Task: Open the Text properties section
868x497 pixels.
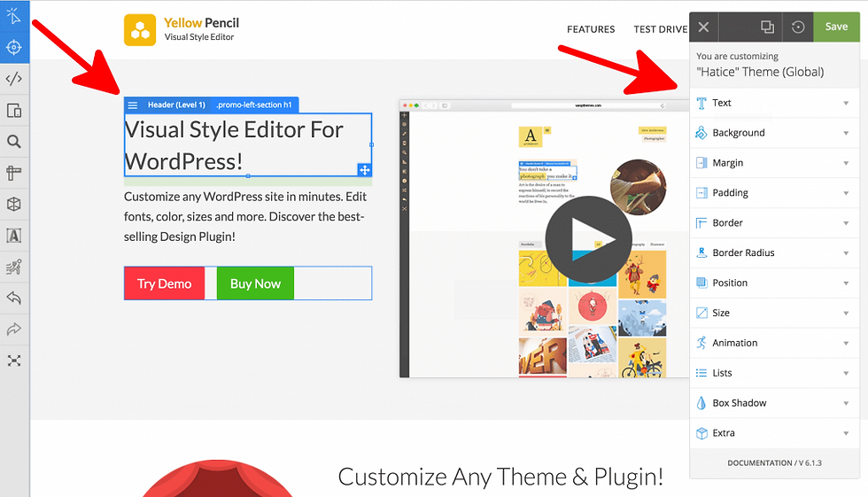Action: pyautogui.click(x=774, y=103)
